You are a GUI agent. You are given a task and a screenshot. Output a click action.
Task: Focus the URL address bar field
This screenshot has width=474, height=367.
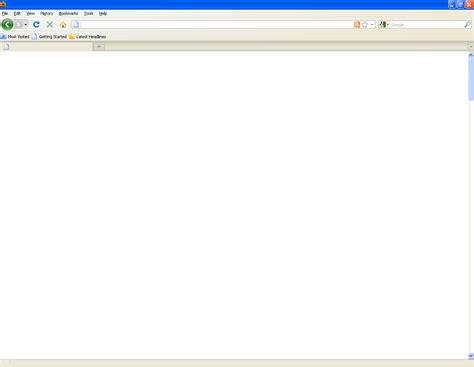pyautogui.click(x=217, y=24)
